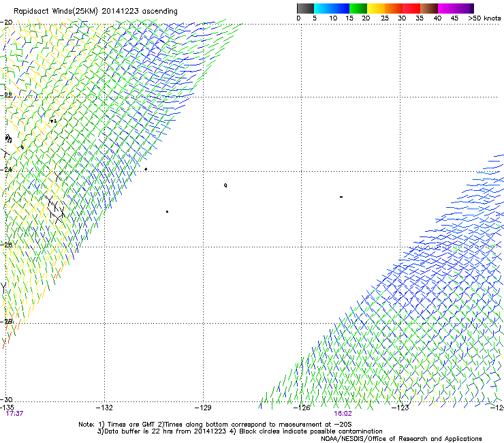
Task: Click the black island dash near -125
Action: pos(341,196)
